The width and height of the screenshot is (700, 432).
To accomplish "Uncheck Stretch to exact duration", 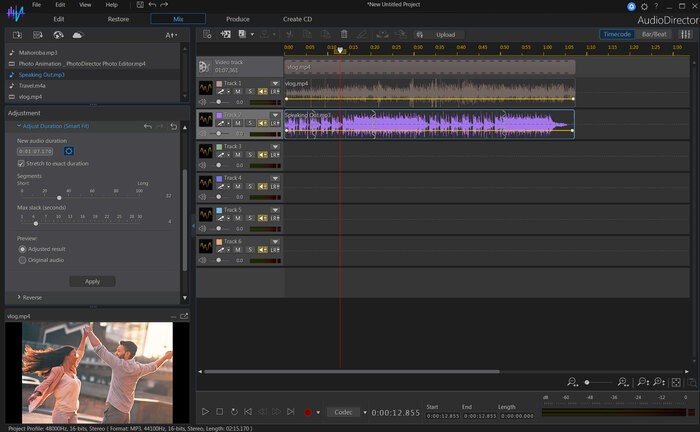I will 21,162.
